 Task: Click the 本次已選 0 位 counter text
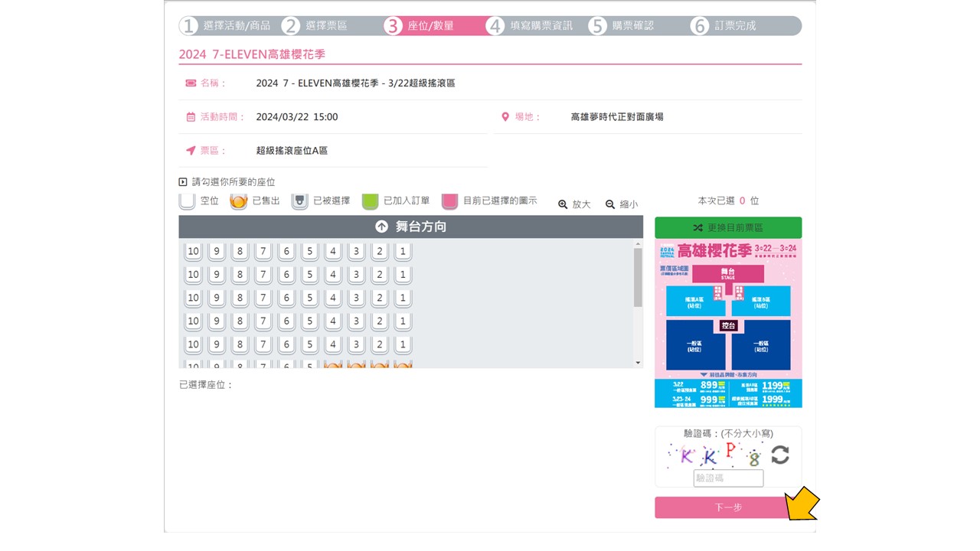728,201
